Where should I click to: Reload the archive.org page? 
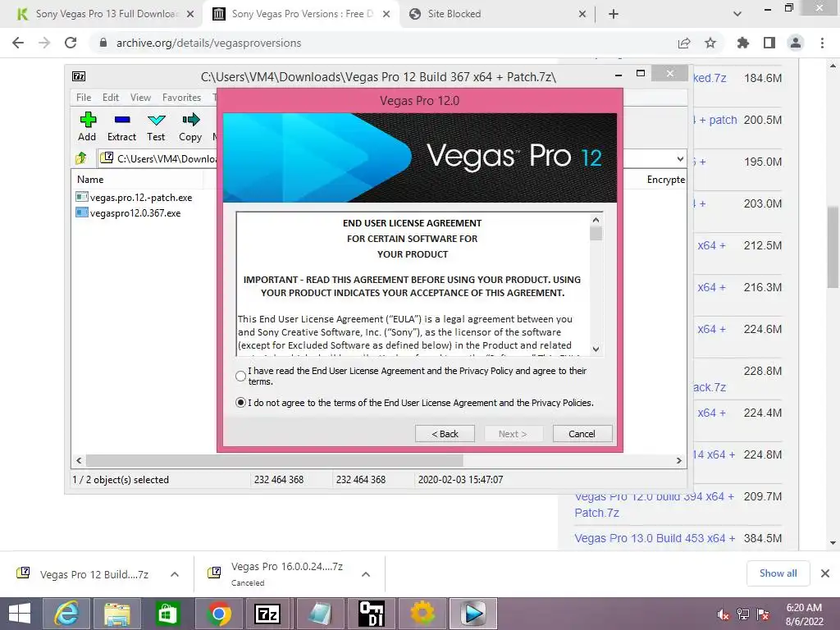point(71,43)
